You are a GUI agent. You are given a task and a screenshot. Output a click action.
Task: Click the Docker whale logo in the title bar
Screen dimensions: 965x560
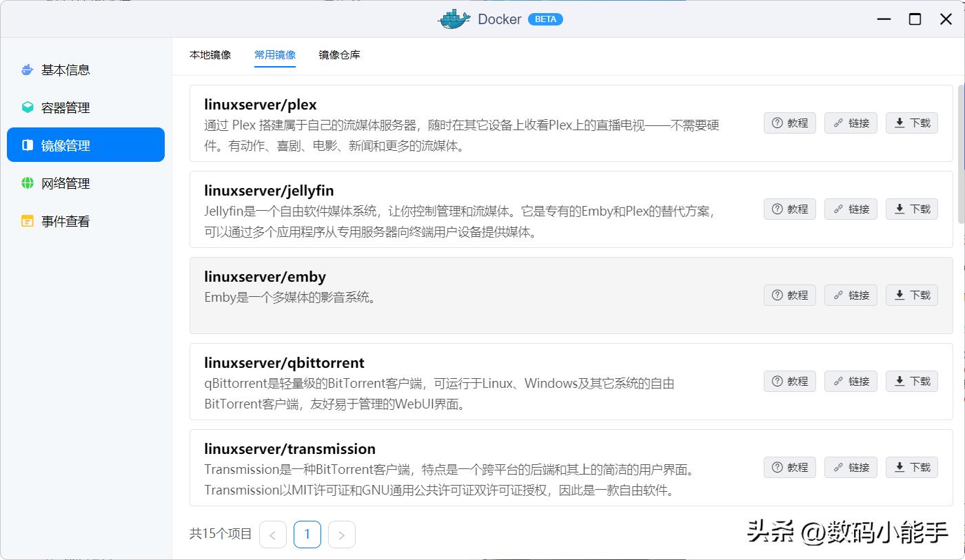[x=453, y=19]
